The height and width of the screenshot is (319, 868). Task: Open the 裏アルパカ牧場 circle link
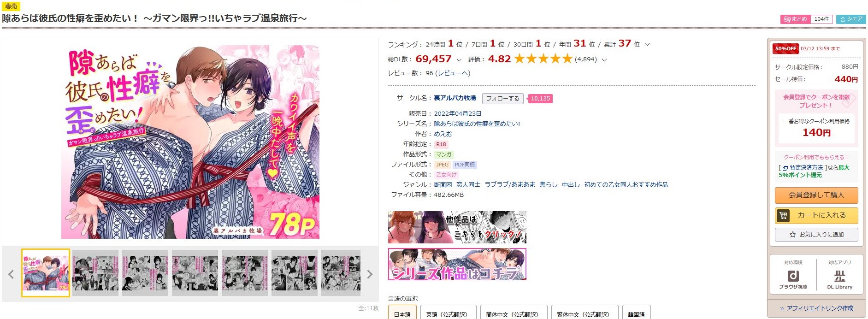[455, 98]
